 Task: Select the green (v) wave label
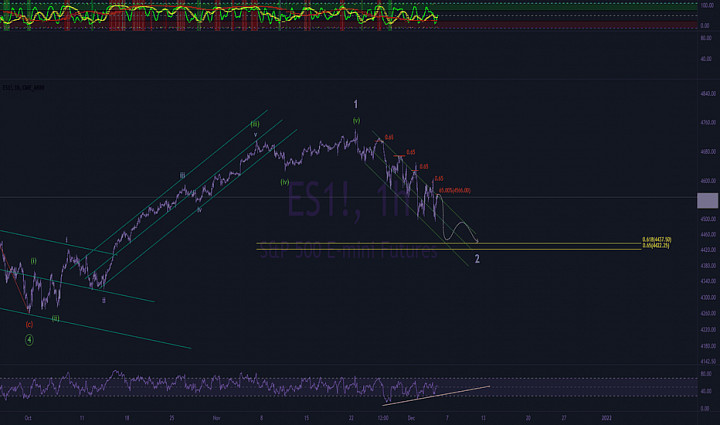pyautogui.click(x=356, y=121)
